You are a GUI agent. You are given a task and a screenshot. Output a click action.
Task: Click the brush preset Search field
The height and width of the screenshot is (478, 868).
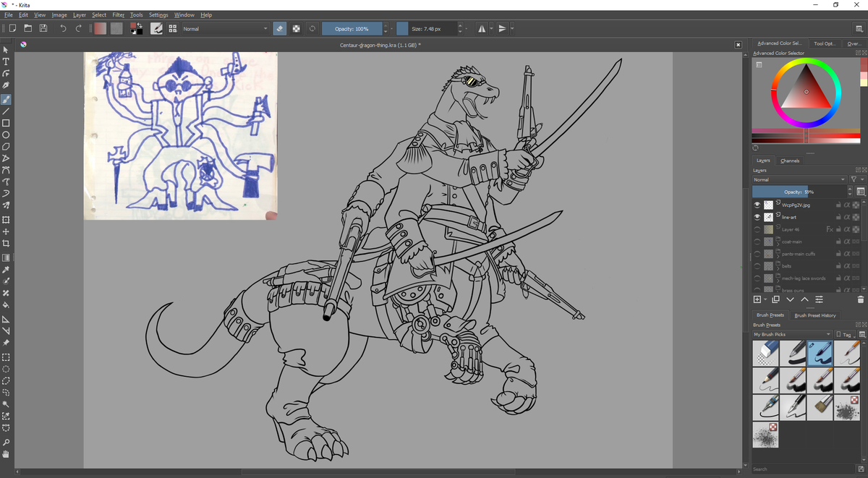(x=804, y=469)
